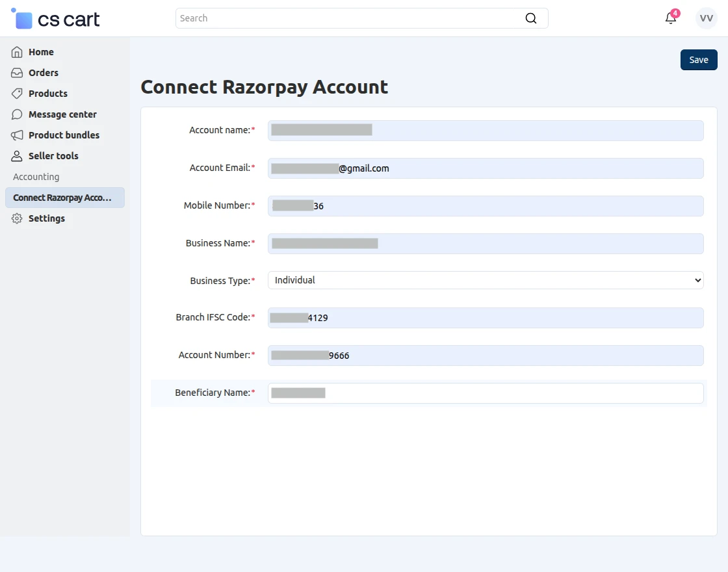Open the Orders section via envelope icon
The width and height of the screenshot is (728, 572).
(x=16, y=72)
